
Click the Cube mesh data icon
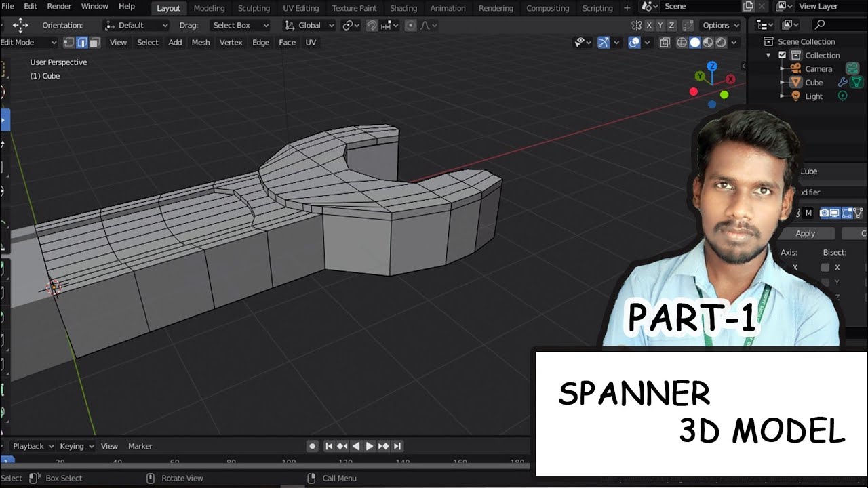(x=856, y=82)
